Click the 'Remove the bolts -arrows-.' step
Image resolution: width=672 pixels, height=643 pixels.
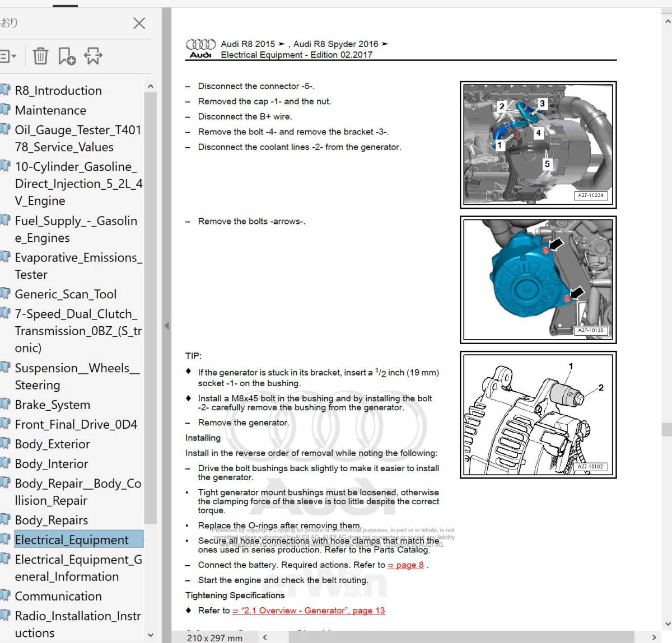pos(251,222)
